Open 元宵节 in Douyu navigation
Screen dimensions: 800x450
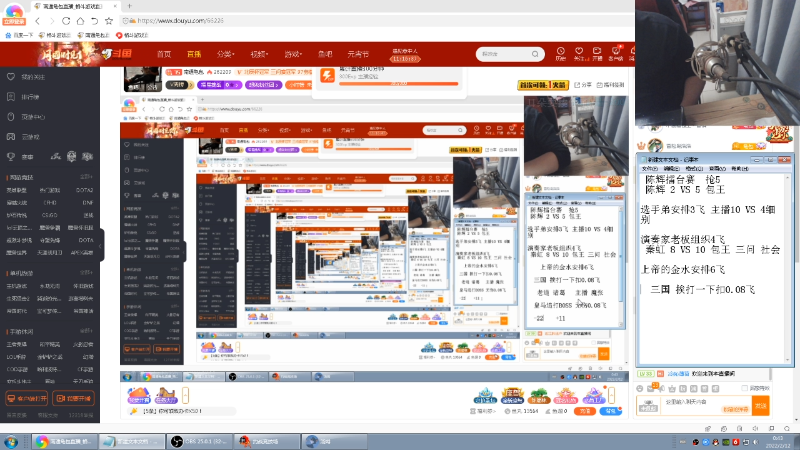[358, 54]
